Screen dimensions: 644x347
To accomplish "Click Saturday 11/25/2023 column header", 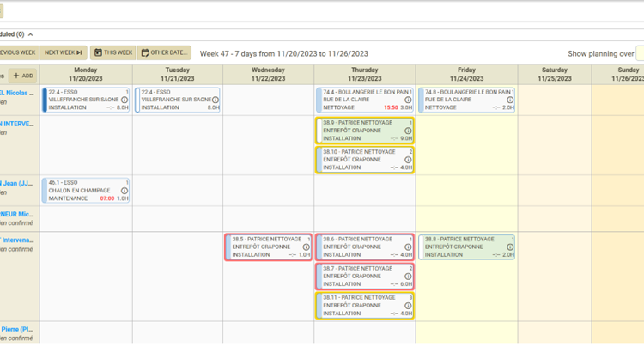I will tap(555, 75).
